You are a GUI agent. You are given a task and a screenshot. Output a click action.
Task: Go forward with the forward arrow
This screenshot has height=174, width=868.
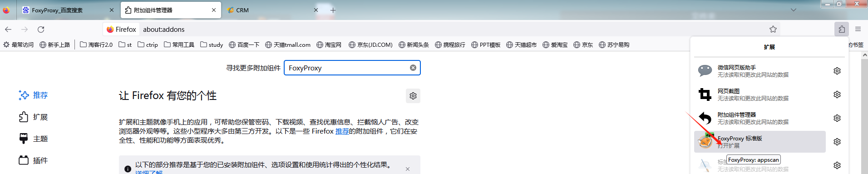(x=25, y=29)
